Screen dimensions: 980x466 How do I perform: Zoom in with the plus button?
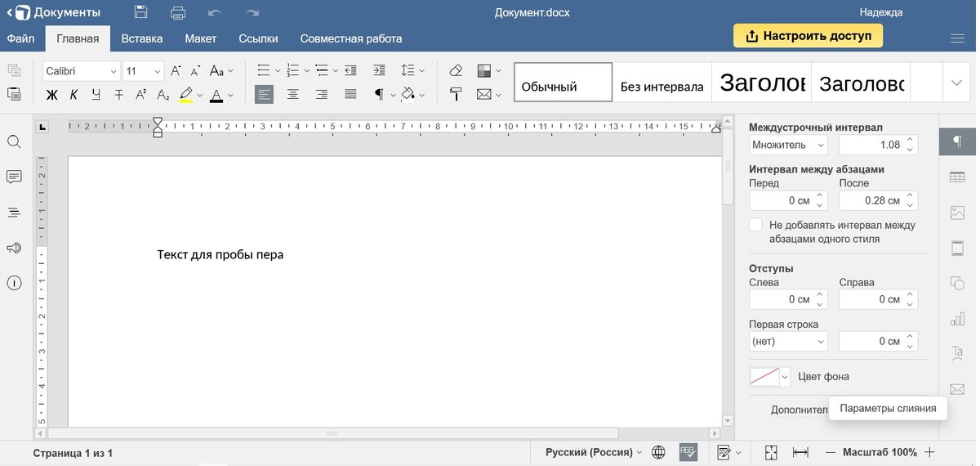point(929,452)
